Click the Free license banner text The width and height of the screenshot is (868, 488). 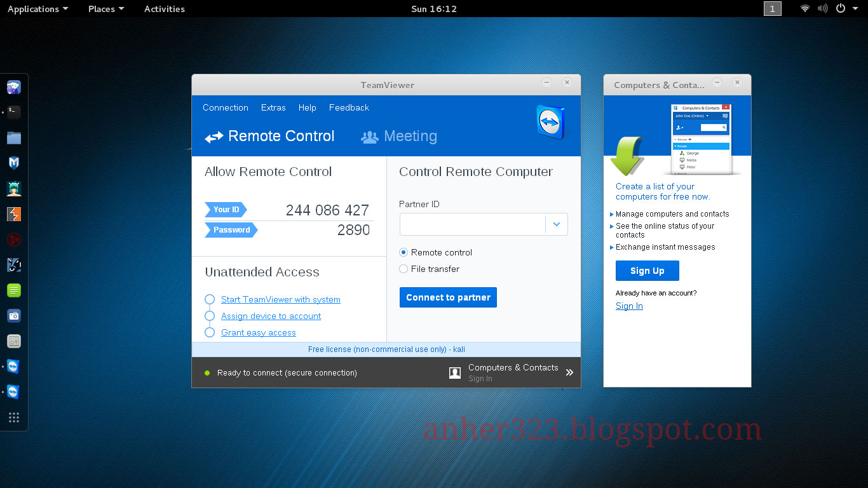pos(386,349)
